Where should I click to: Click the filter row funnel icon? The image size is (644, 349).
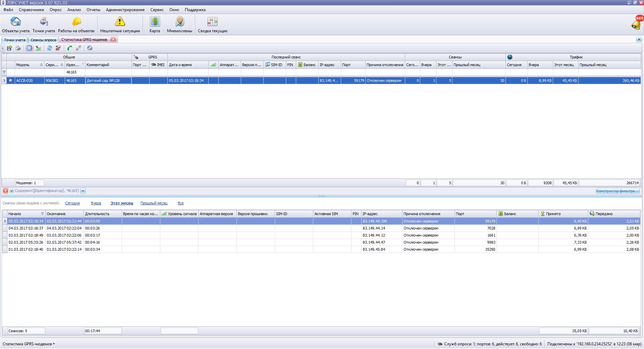pos(4,72)
